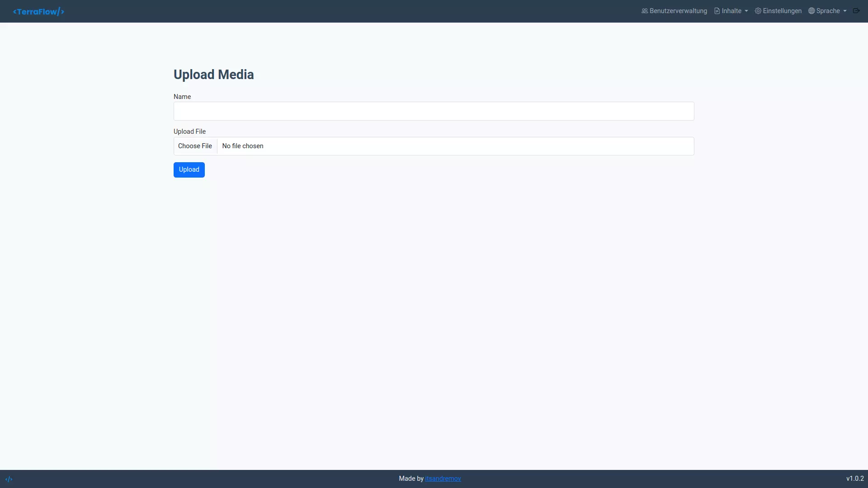
Task: Click the footer code bracket icon
Action: click(9, 479)
